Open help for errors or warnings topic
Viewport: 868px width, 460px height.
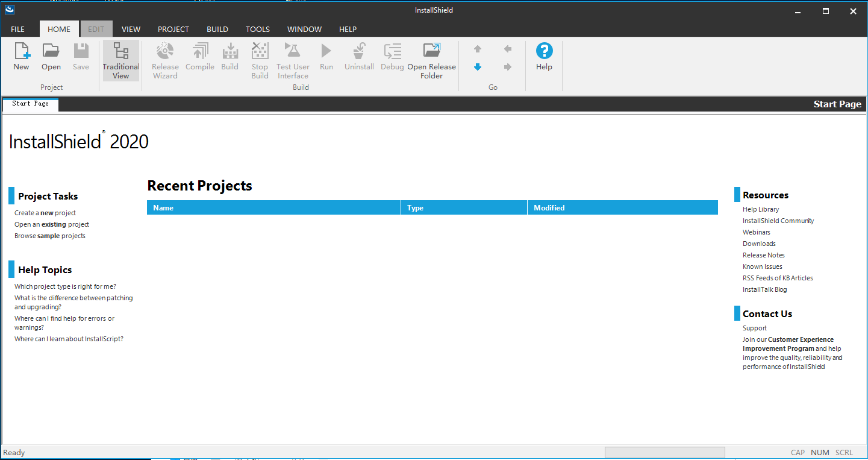pos(64,323)
